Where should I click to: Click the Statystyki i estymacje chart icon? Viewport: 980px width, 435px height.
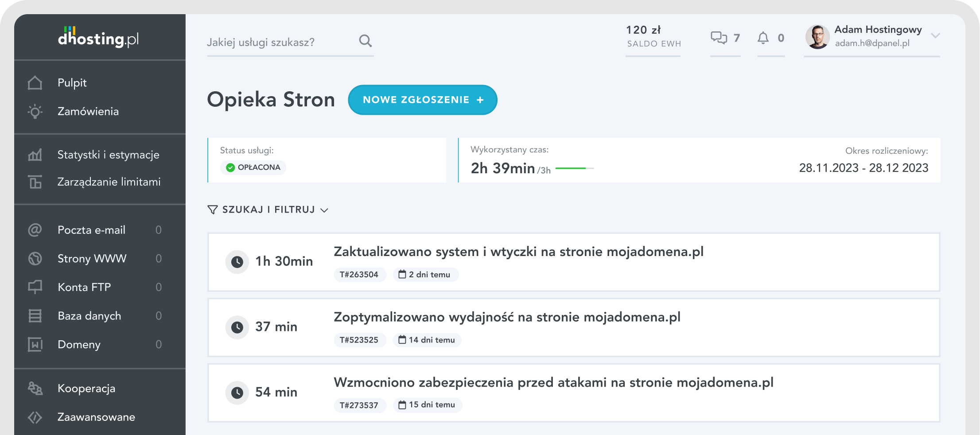35,155
